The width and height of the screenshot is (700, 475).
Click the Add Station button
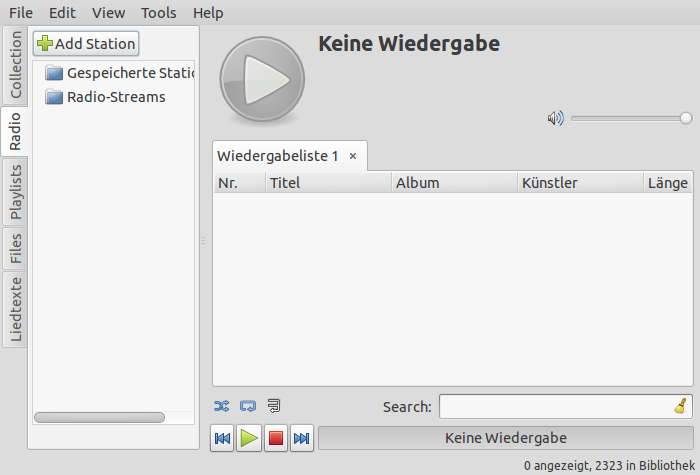(86, 43)
